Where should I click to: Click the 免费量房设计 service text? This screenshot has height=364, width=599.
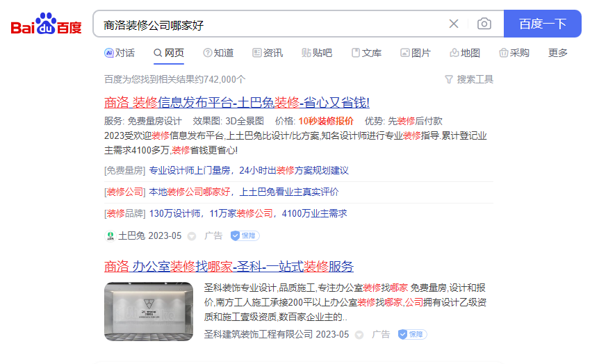click(154, 121)
